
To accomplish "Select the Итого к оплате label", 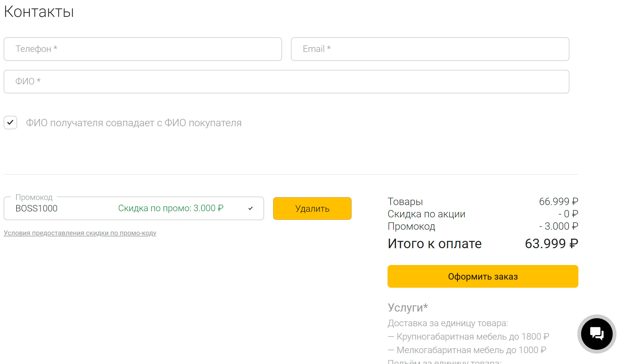I will 435,244.
